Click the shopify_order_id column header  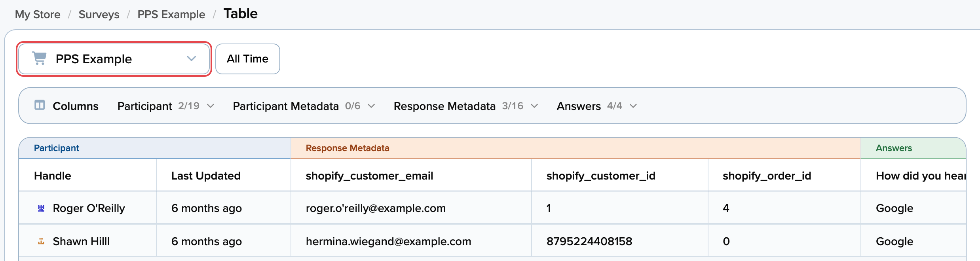tap(784, 175)
